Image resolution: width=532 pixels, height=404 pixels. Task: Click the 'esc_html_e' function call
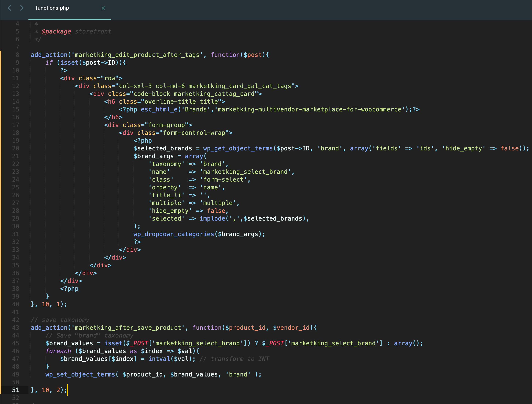point(159,109)
